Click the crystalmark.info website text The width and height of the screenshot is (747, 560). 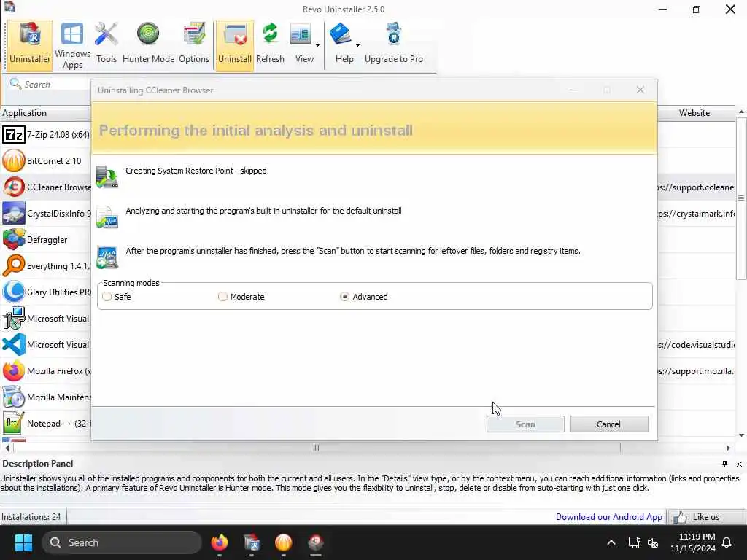coord(697,214)
